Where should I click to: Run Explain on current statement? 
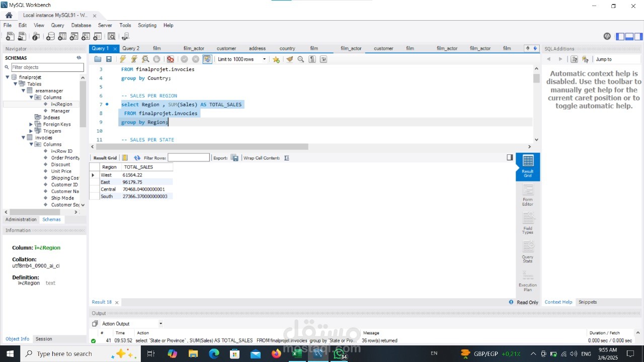tap(145, 59)
